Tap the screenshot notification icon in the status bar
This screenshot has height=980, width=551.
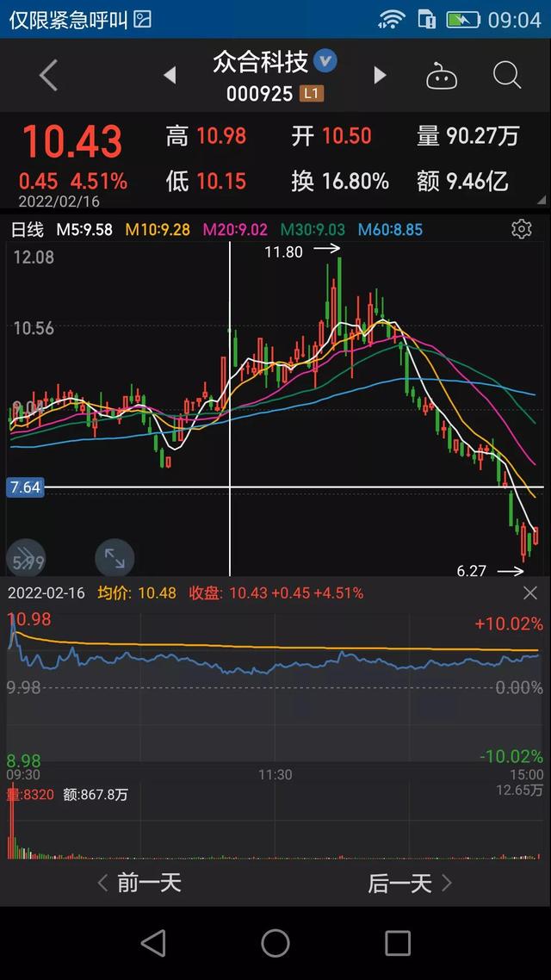point(143,19)
